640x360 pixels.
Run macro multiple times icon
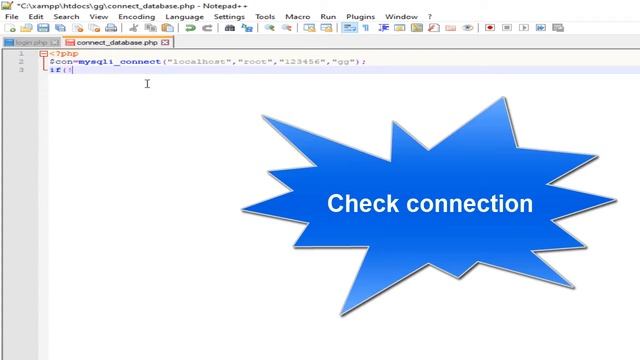[541, 28]
